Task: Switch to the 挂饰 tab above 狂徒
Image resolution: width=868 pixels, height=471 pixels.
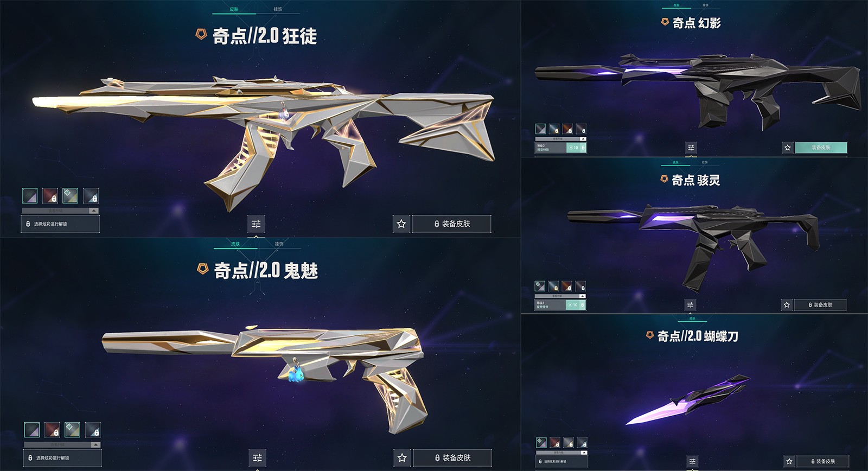Action: (x=278, y=9)
